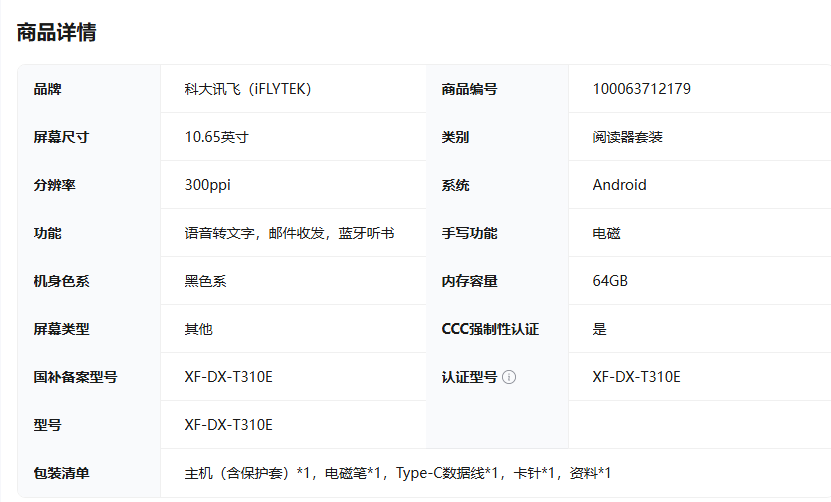This screenshot has width=831, height=502.
Task: Select category value 阅读器套装
Action: (627, 137)
